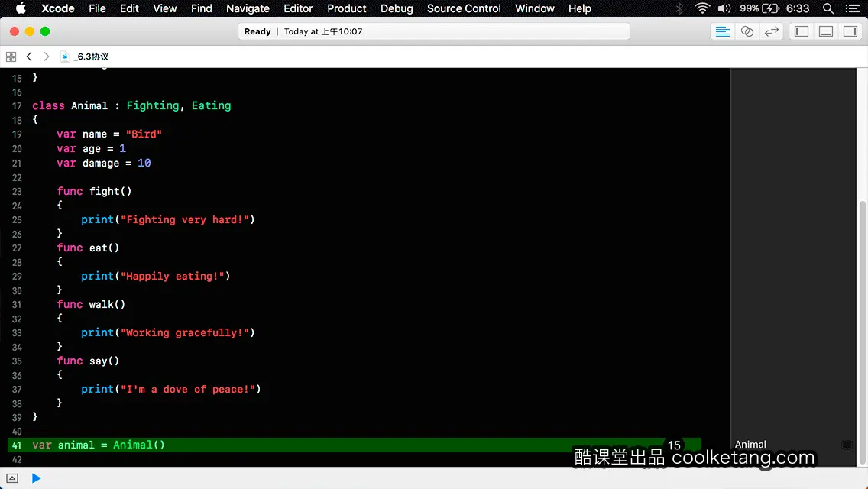
Task: Open the related items grid menu
Action: coord(11,57)
